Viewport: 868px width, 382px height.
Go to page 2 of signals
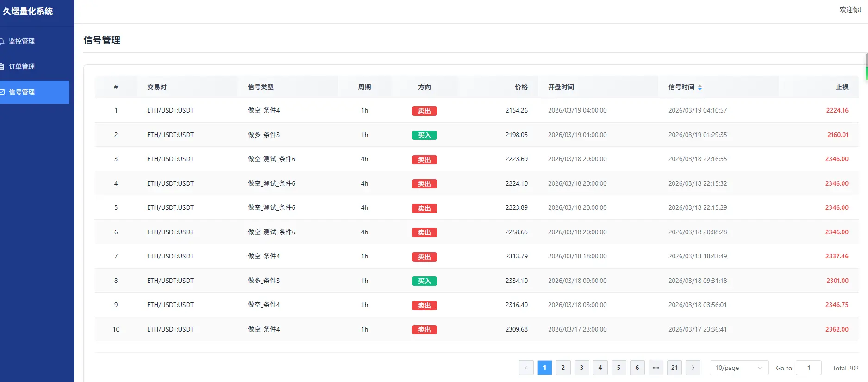(x=563, y=368)
